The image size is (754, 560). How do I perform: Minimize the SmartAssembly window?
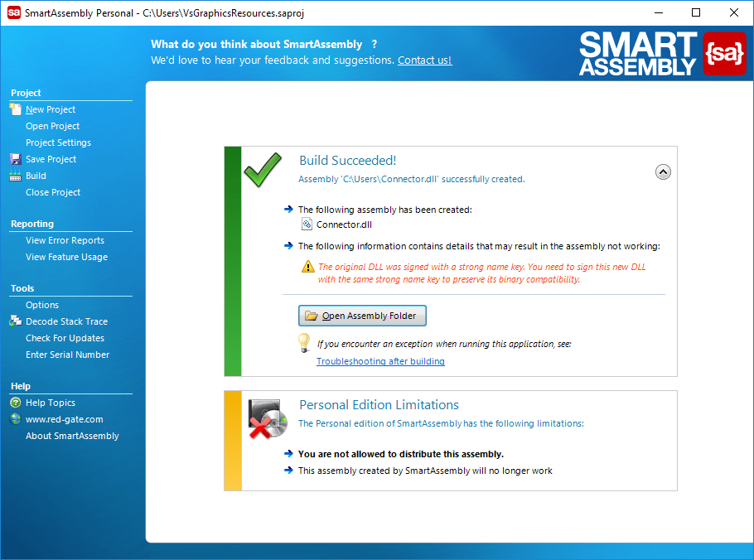(659, 12)
